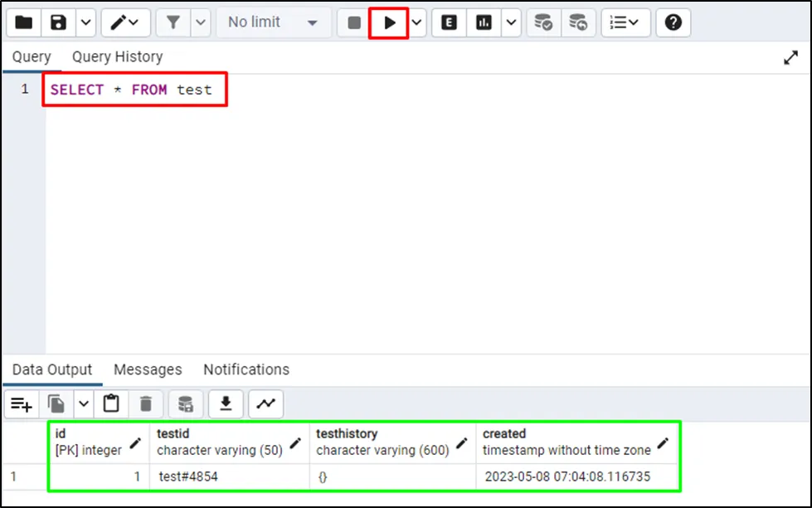The height and width of the screenshot is (508, 812).
Task: Click the Explain Analyze chart icon
Action: click(484, 22)
